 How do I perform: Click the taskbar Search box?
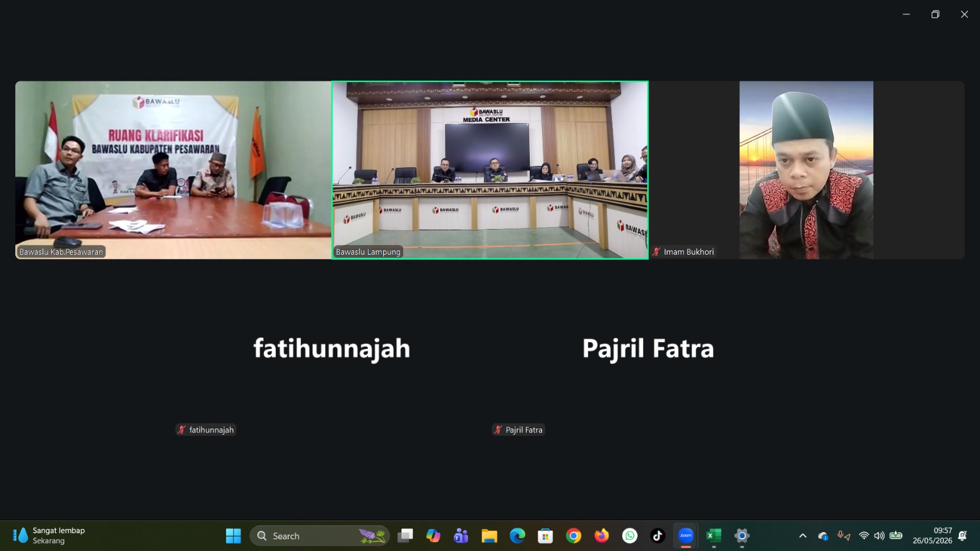320,536
